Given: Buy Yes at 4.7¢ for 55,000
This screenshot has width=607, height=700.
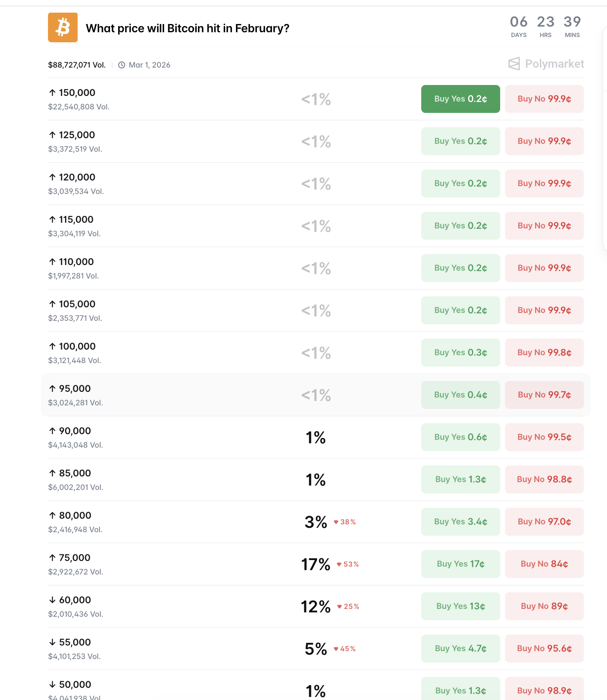Looking at the screenshot, I should (460, 649).
